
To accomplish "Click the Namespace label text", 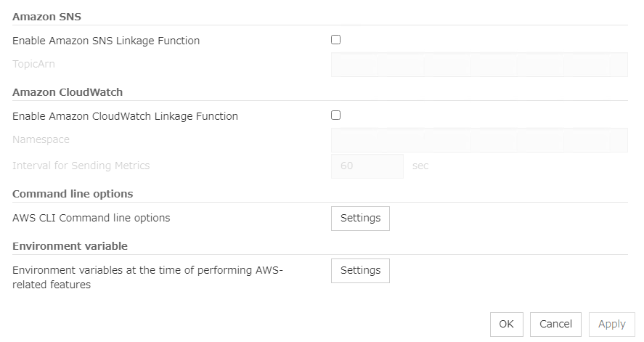I will (41, 139).
